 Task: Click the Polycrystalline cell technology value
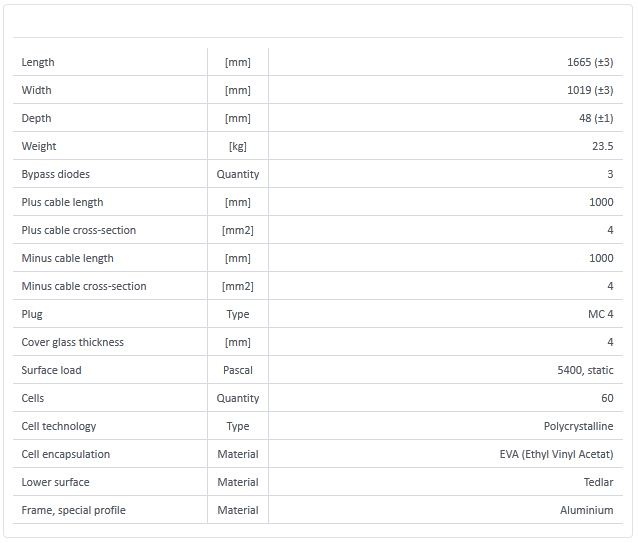coord(578,426)
